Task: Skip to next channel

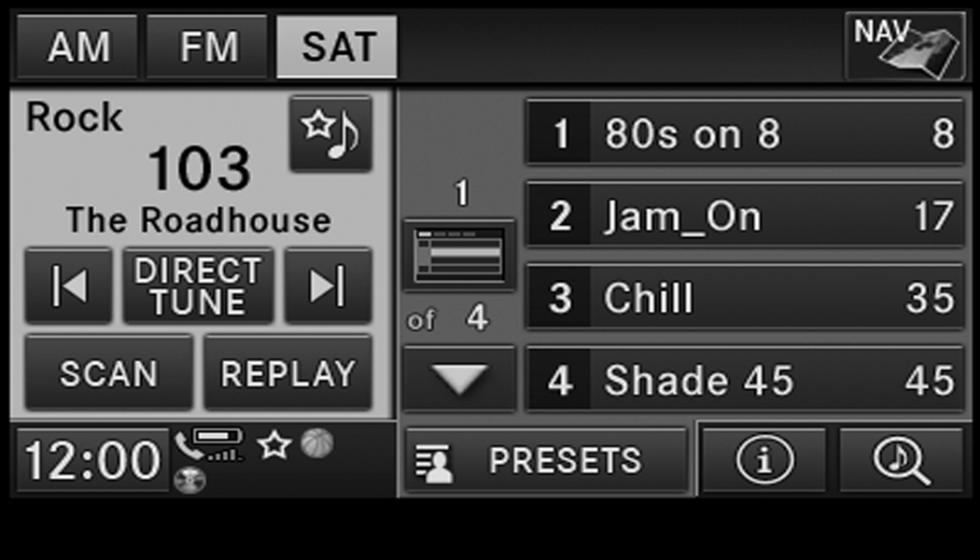Action: [328, 286]
